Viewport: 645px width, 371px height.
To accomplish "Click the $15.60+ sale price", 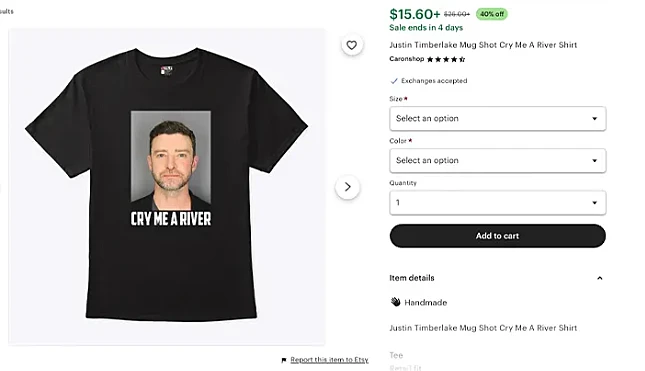I will (415, 14).
